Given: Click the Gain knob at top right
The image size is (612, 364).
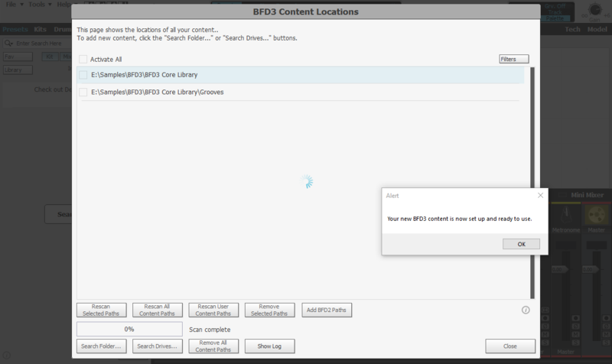Looking at the screenshot, I should point(595,9).
